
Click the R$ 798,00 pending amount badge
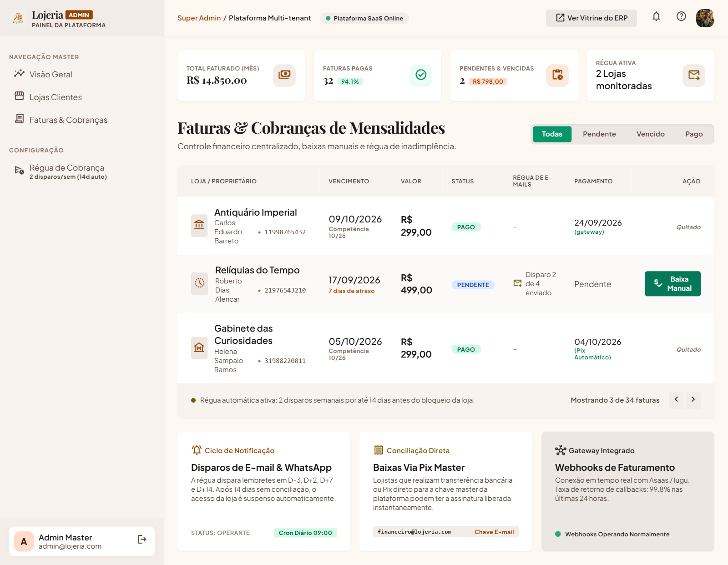pyautogui.click(x=488, y=81)
